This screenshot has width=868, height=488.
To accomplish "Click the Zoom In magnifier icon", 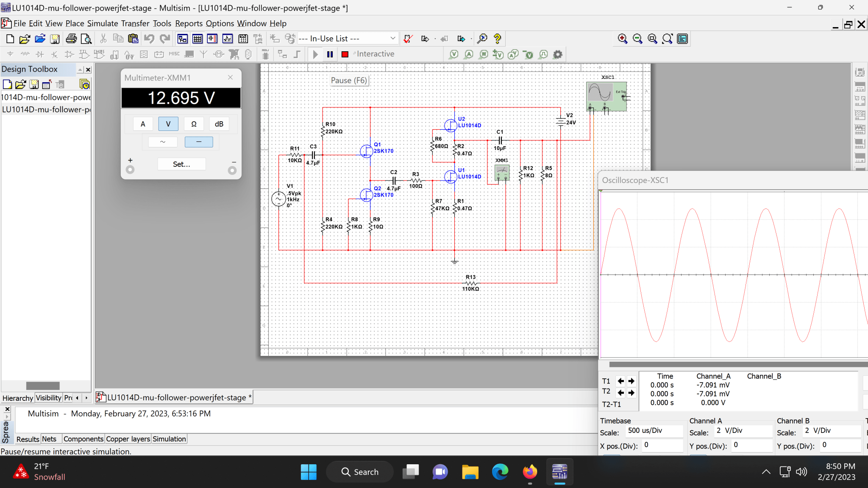I will point(622,39).
